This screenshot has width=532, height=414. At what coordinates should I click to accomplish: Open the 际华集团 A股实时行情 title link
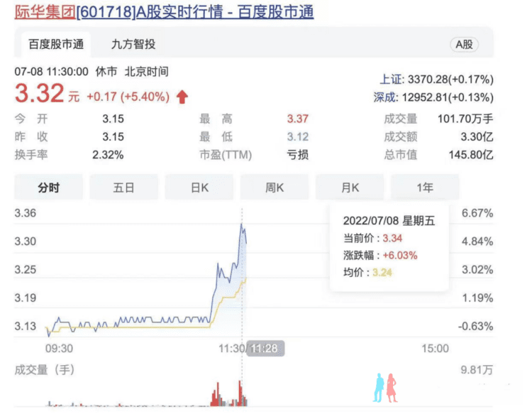point(164,12)
